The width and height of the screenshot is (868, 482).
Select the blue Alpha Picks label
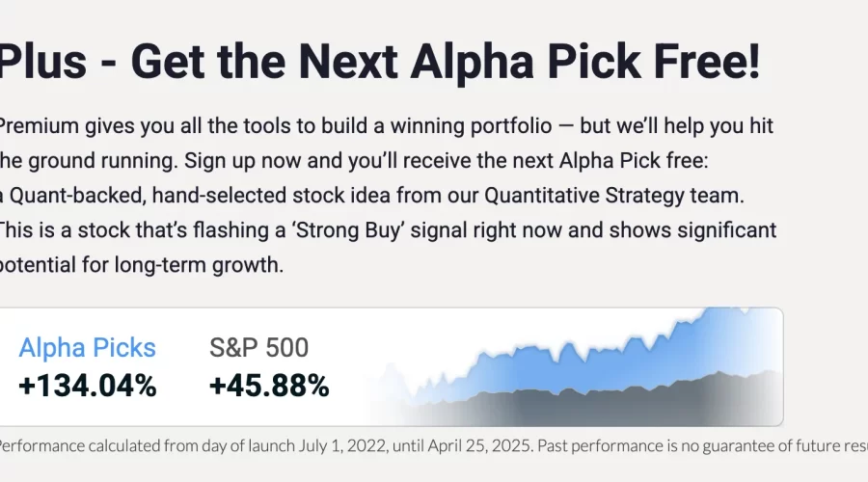click(x=88, y=348)
